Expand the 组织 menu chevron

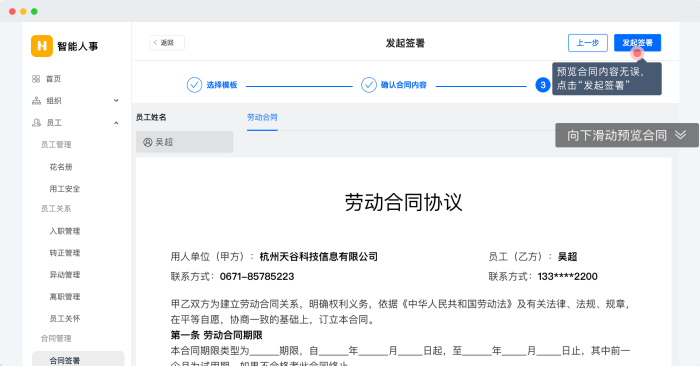click(116, 100)
